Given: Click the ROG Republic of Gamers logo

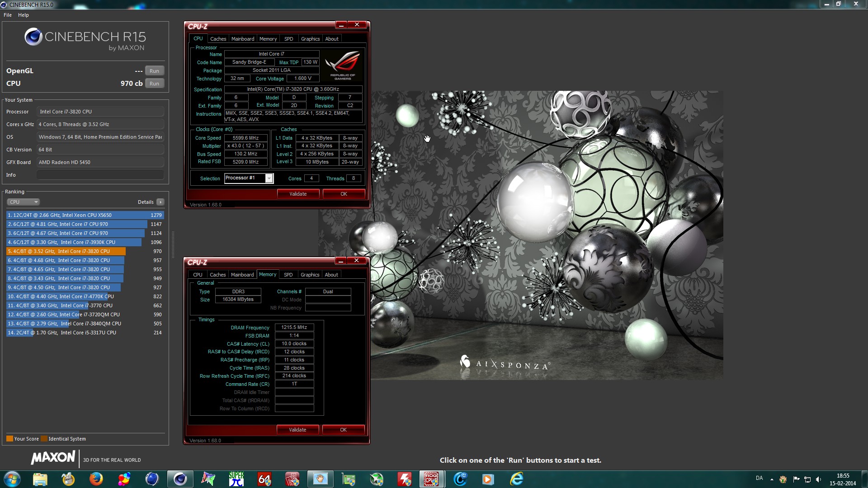Looking at the screenshot, I should tap(342, 66).
